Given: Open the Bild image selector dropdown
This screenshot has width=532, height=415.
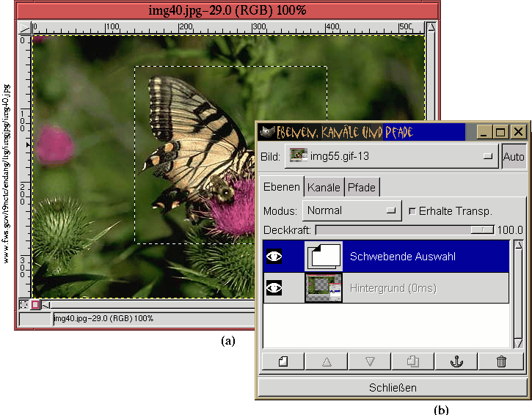Looking at the screenshot, I should [391, 156].
